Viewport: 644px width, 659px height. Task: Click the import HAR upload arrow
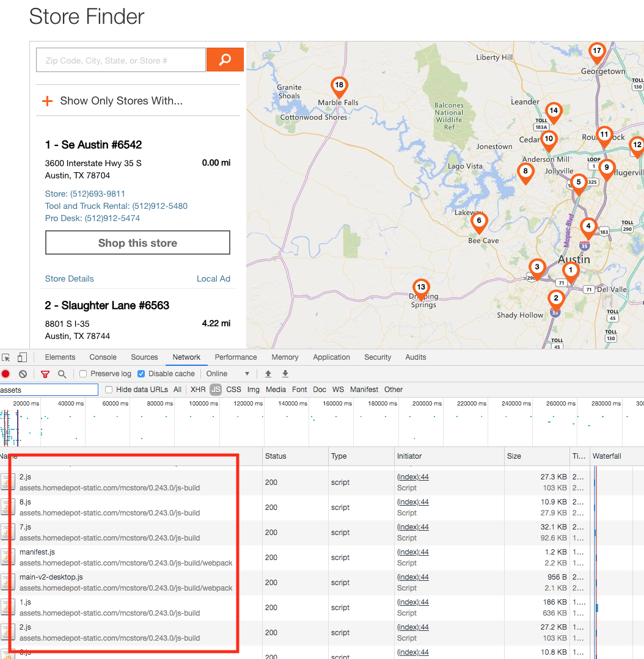coord(268,374)
